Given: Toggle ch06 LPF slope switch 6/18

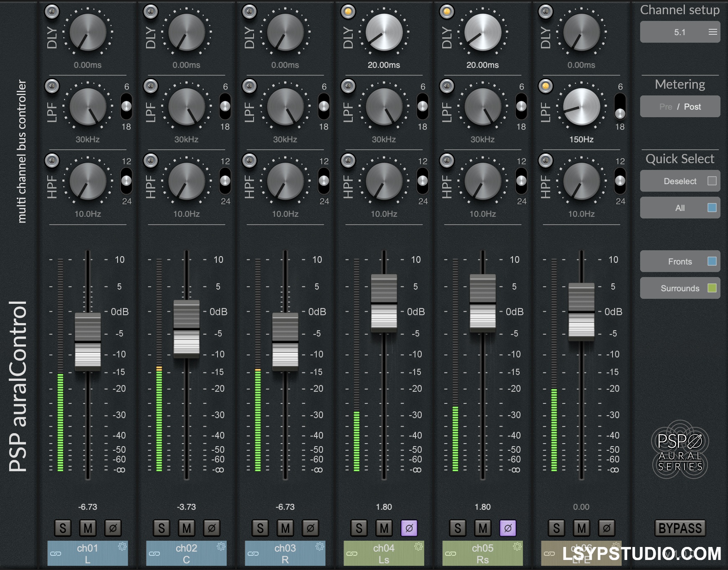Looking at the screenshot, I should tap(620, 107).
